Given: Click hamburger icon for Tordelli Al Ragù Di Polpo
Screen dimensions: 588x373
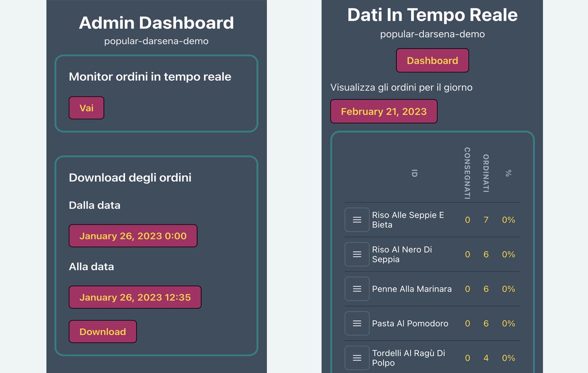Looking at the screenshot, I should (357, 358).
